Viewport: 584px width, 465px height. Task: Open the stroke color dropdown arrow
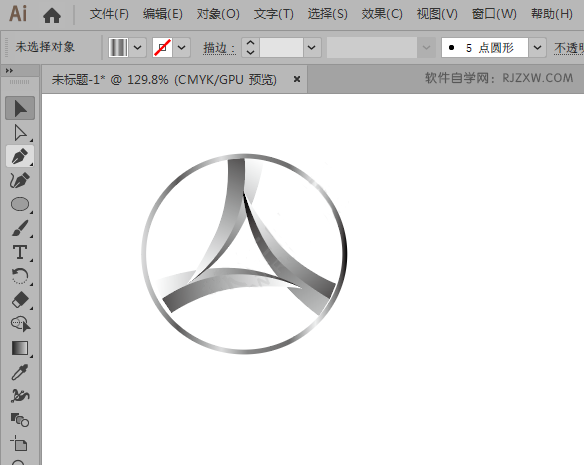click(x=181, y=47)
